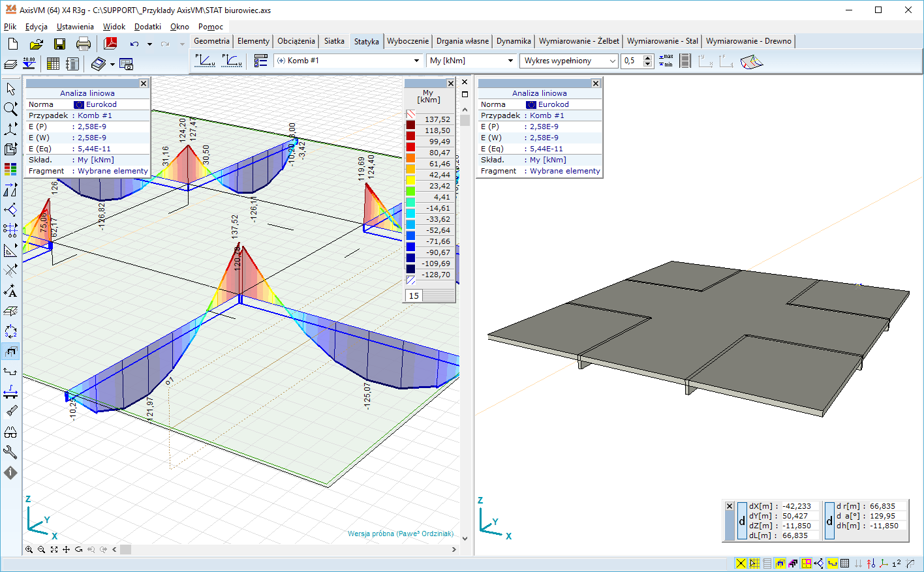Click the Print icon in toolbar

coord(84,44)
